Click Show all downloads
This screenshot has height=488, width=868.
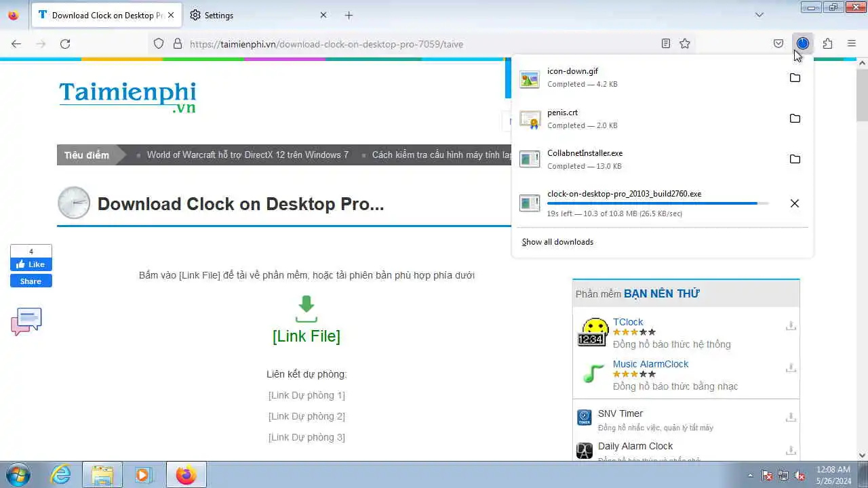coord(557,242)
